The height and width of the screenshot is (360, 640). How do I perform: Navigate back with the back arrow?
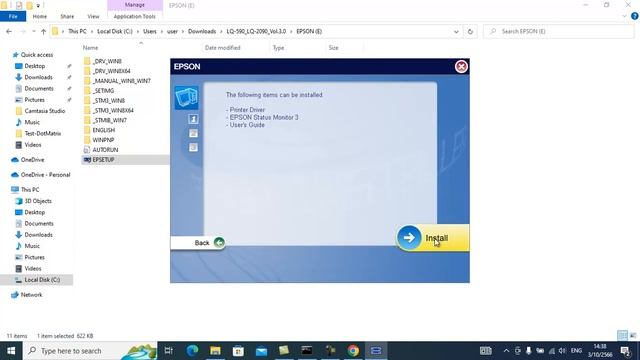point(9,31)
